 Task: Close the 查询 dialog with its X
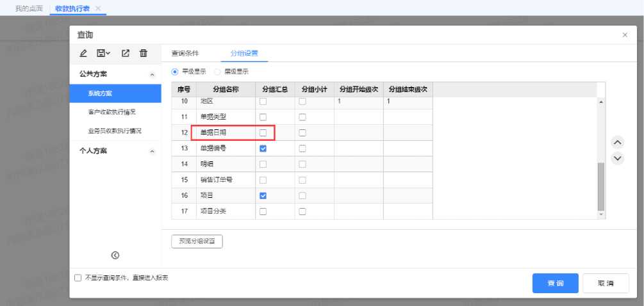pos(625,35)
